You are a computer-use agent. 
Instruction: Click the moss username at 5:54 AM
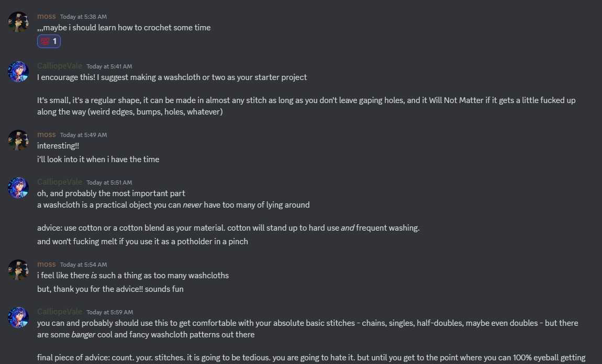click(46, 264)
